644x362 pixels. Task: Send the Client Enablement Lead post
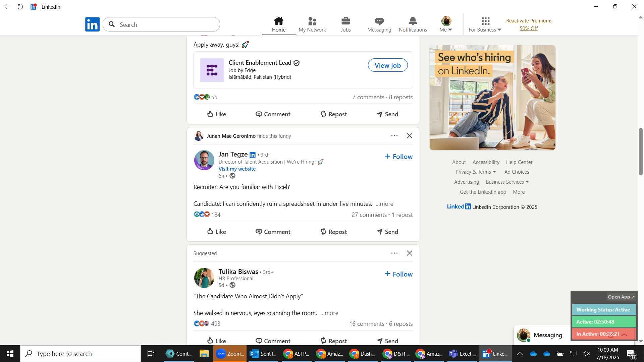point(387,114)
